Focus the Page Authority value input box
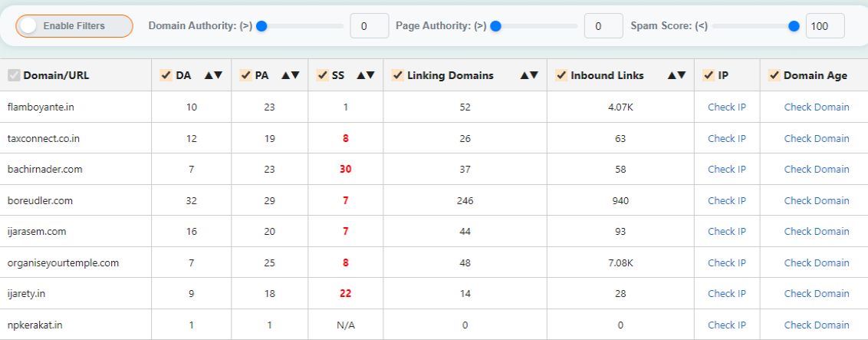The image size is (868, 340). tap(603, 26)
